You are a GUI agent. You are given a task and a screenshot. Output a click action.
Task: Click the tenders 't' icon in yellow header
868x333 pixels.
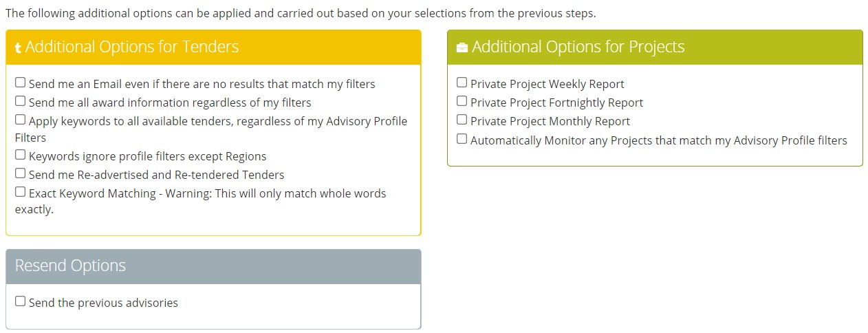(19, 48)
